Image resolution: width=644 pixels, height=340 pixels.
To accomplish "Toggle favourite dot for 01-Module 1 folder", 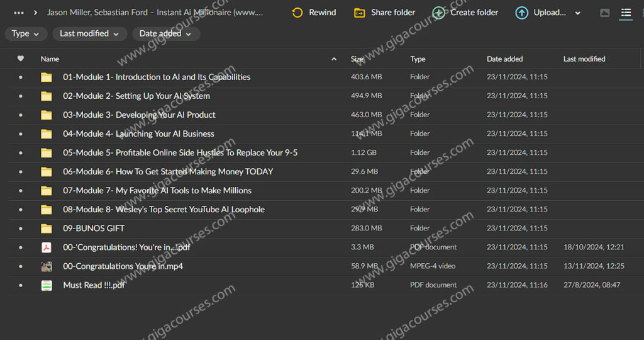I will click(21, 77).
